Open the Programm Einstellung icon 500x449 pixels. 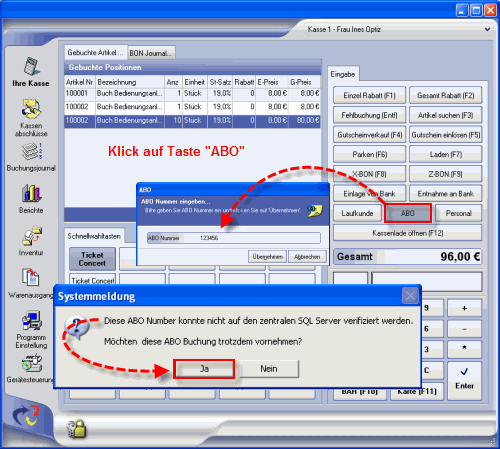[32, 320]
